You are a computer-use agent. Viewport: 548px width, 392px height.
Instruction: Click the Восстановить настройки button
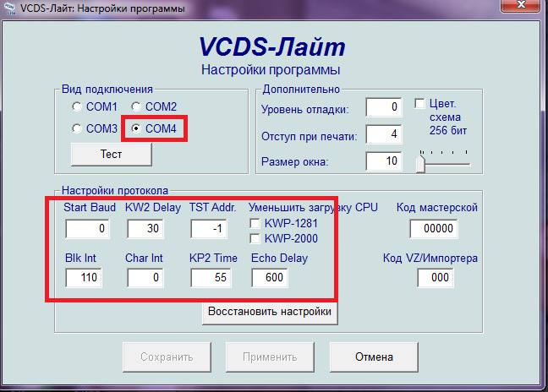(270, 313)
